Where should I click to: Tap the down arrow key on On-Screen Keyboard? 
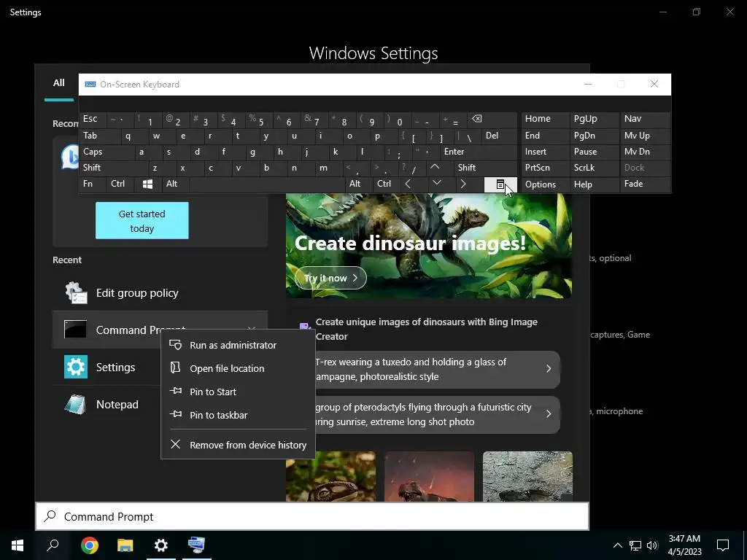point(436,184)
